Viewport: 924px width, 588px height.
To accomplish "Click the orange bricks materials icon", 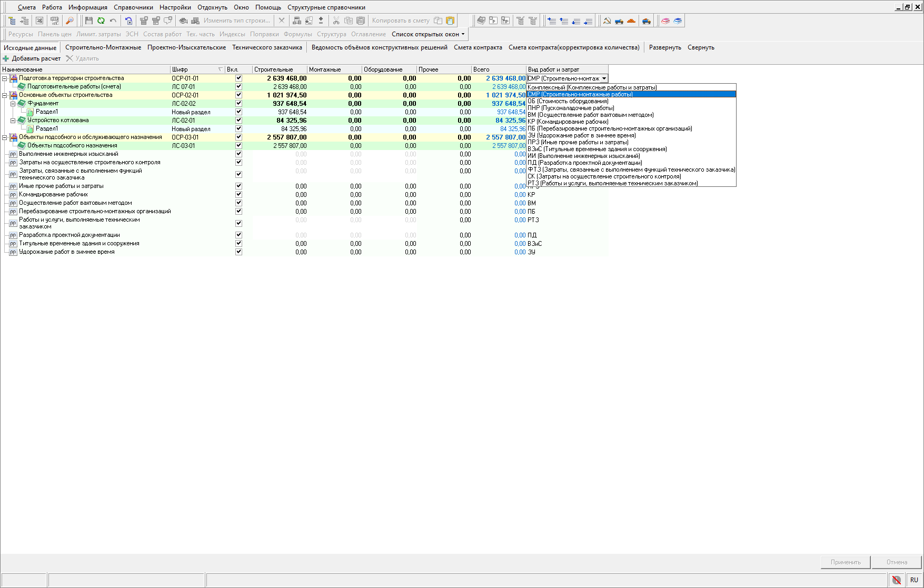I will click(631, 21).
